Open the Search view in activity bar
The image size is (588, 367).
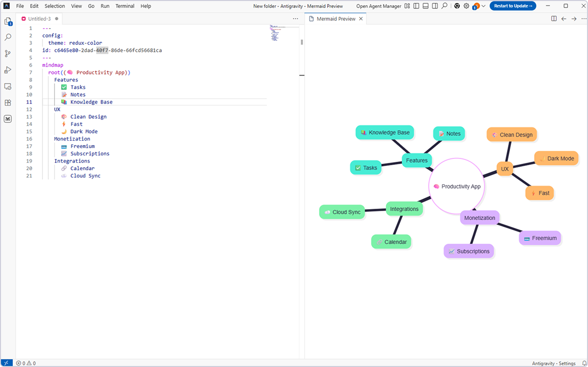click(8, 37)
